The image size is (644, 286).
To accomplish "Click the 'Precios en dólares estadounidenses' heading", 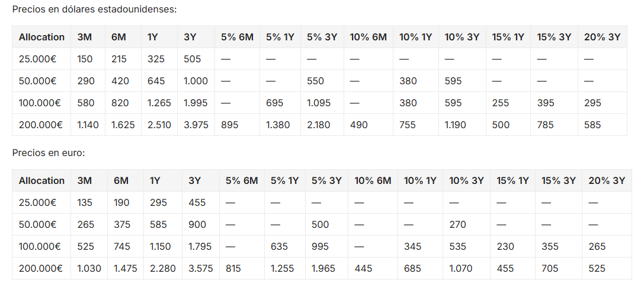I will coord(94,9).
